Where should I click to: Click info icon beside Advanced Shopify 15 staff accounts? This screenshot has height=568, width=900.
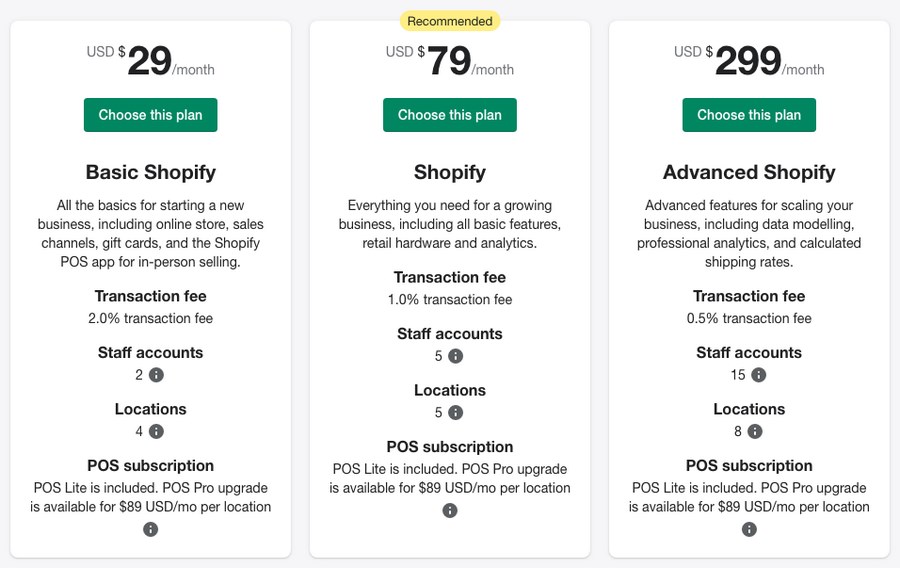759,375
